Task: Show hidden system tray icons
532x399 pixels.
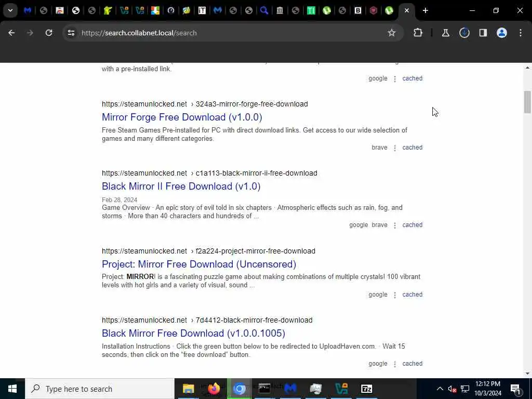Action: (440, 389)
